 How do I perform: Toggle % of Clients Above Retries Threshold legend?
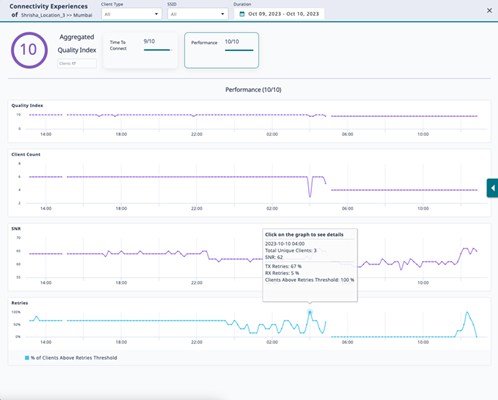(x=71, y=358)
